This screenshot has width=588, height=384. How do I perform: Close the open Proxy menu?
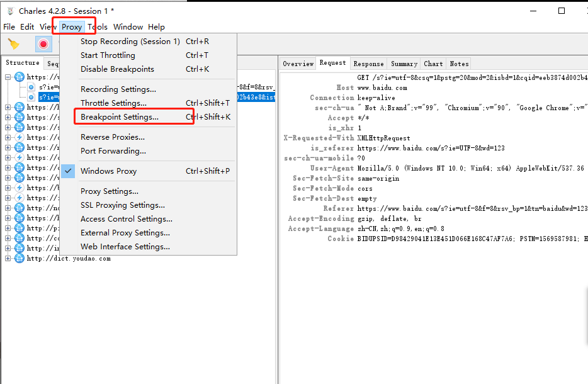coord(72,27)
